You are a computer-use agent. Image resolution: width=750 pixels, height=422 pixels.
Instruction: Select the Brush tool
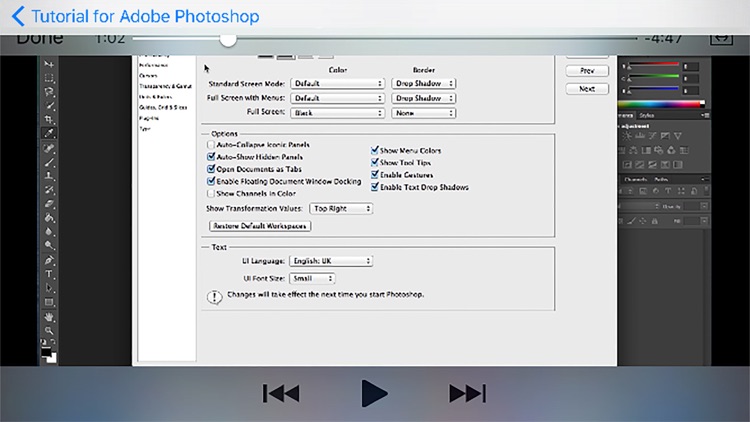tap(49, 162)
